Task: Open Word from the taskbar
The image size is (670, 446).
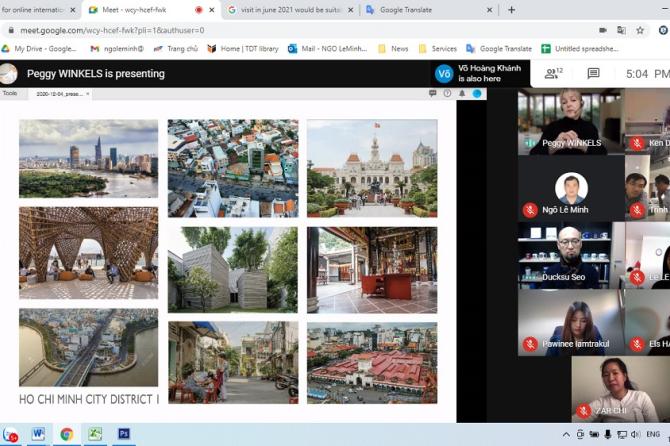Action: 38,434
